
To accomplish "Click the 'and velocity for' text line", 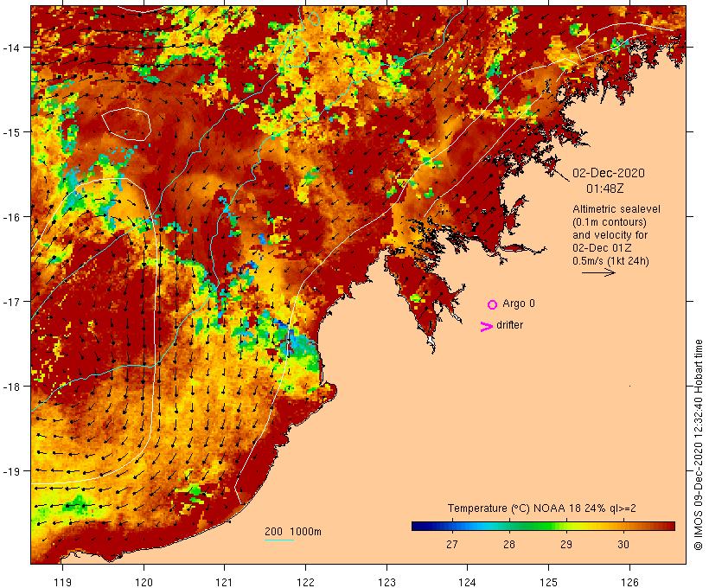I will (x=610, y=234).
